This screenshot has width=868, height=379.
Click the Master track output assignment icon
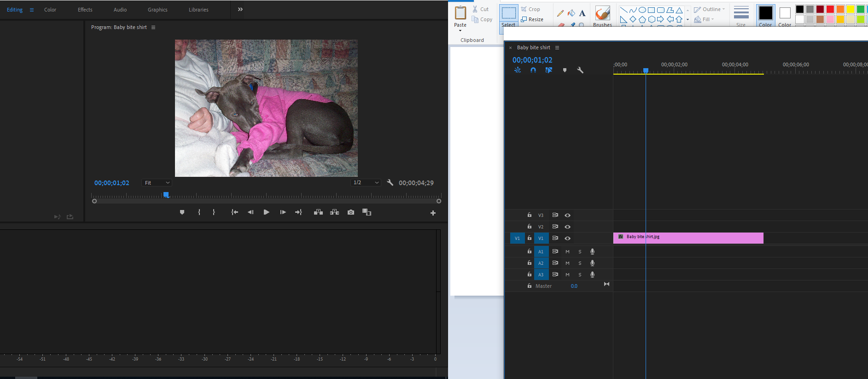(x=606, y=284)
